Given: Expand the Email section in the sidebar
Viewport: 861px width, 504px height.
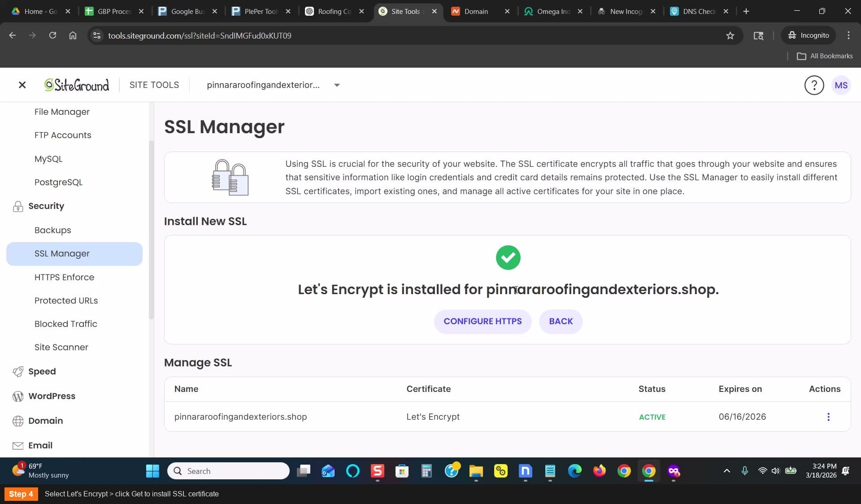Looking at the screenshot, I should pyautogui.click(x=40, y=445).
